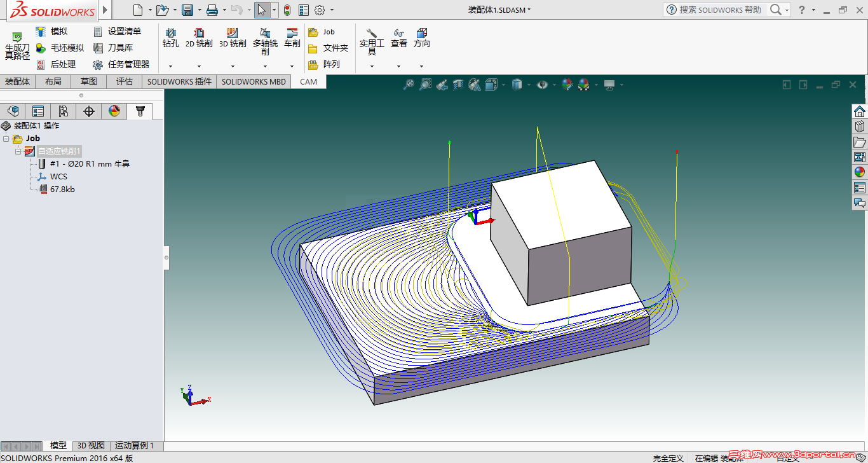Toggle Hide/Show Items eye icon
The image size is (868, 463).
542,85
